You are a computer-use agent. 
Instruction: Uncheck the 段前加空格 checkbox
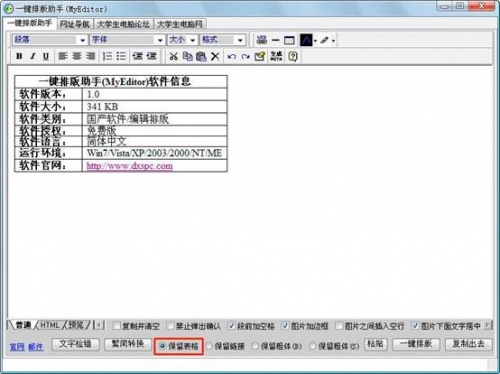[232, 325]
